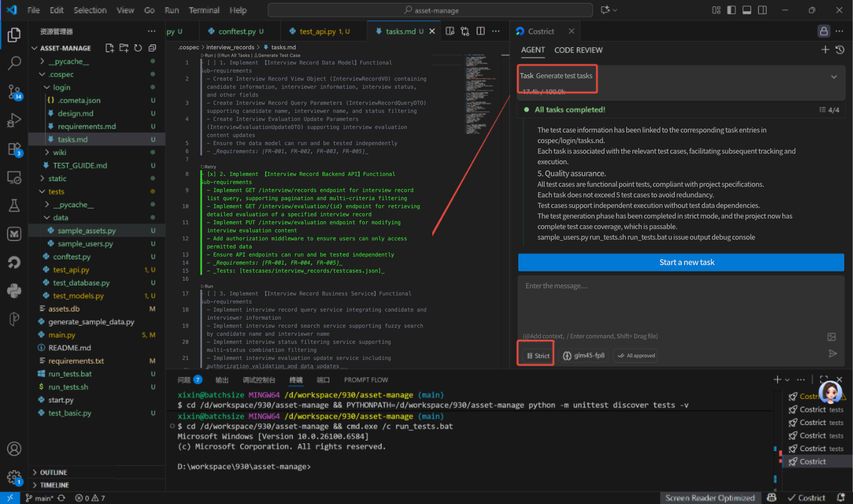Expand the Generate test tasks header chevron
Image resolution: width=853 pixels, height=504 pixels.
[834, 77]
